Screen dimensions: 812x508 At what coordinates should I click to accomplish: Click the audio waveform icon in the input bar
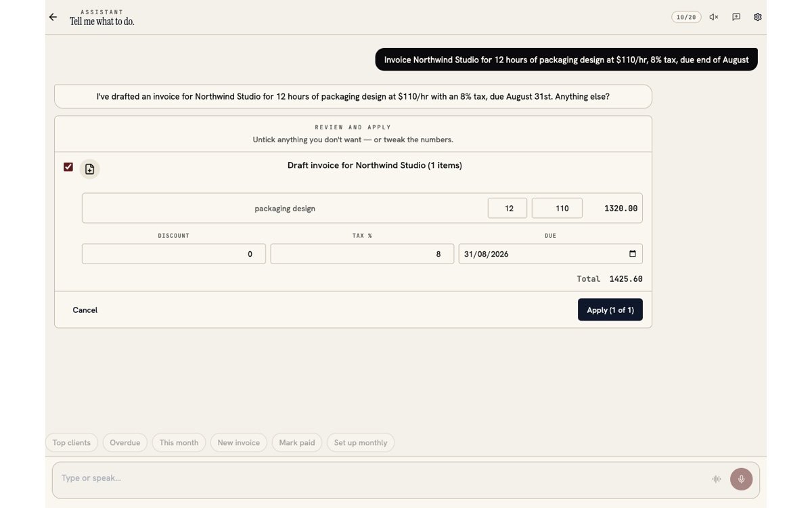click(717, 479)
